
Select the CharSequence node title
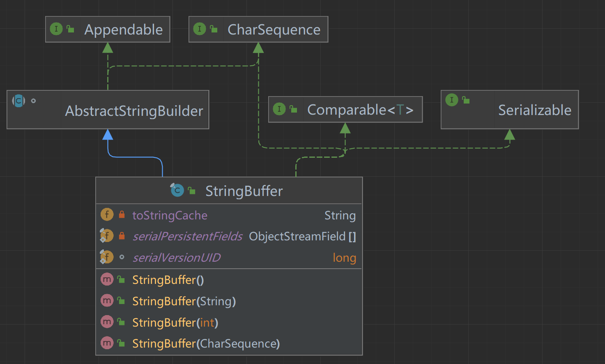pyautogui.click(x=274, y=29)
